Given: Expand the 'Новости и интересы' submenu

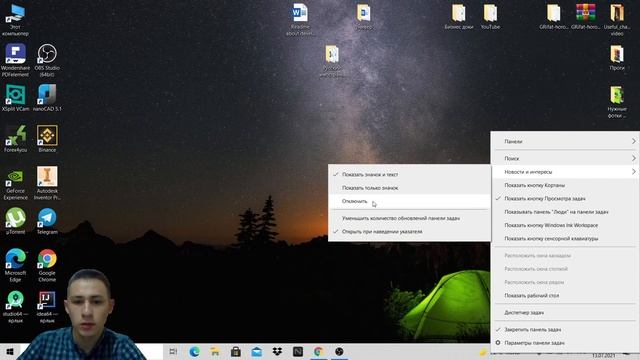Looking at the screenshot, I should pos(565,172).
